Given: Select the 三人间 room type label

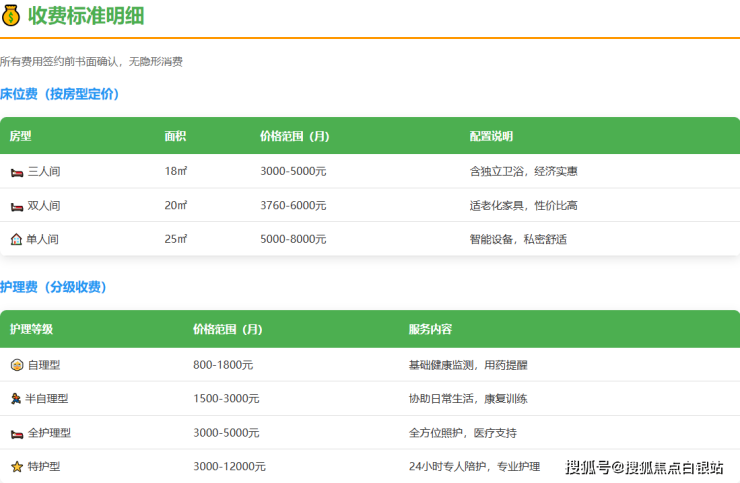Looking at the screenshot, I should click(x=44, y=171).
